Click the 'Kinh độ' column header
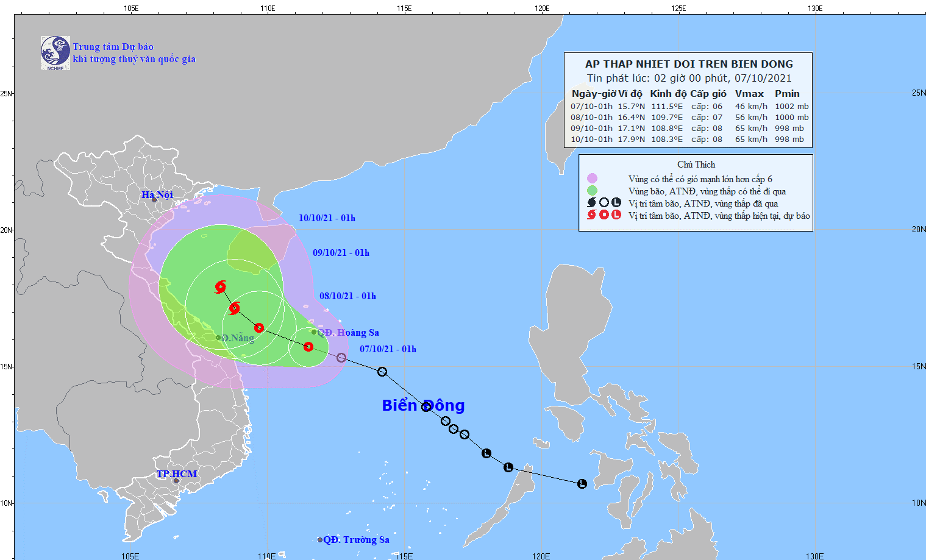This screenshot has height=560, width=926. tap(668, 94)
